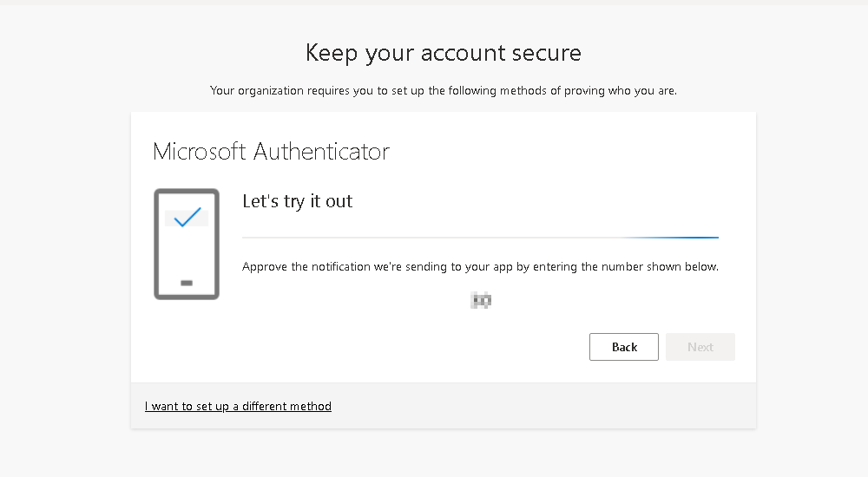
Task: Click the 'Approve the notification' instruction text
Action: tap(480, 267)
